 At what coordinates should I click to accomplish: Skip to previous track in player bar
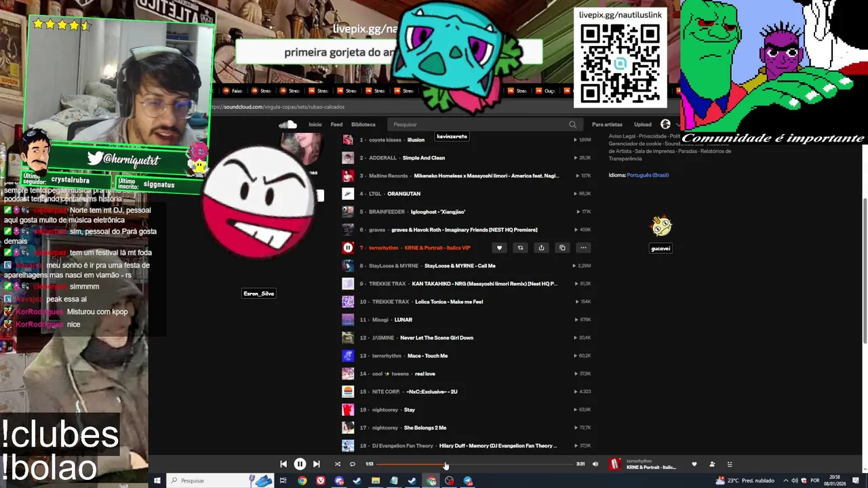[x=283, y=464]
